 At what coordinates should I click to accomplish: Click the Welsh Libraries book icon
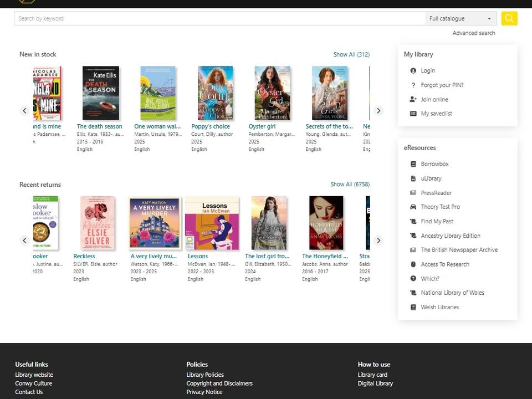tap(413, 307)
